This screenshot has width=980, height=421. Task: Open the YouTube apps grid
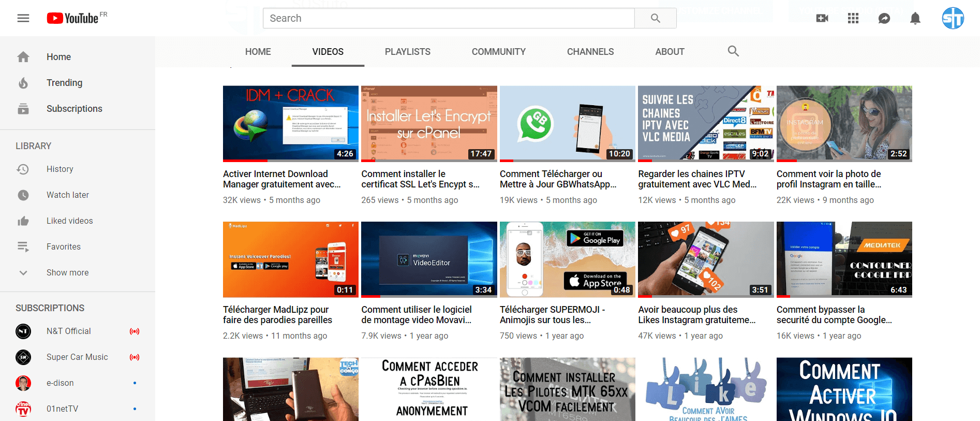pos(853,18)
